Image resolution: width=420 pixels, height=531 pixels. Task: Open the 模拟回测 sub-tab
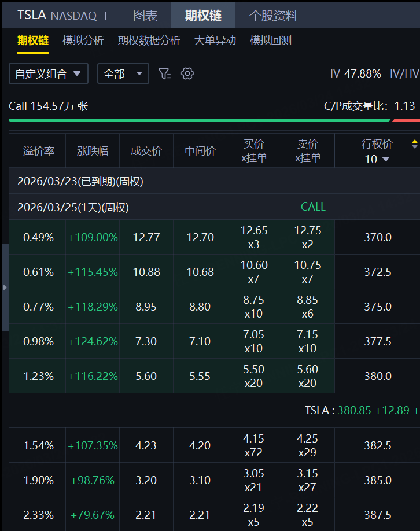tap(270, 40)
